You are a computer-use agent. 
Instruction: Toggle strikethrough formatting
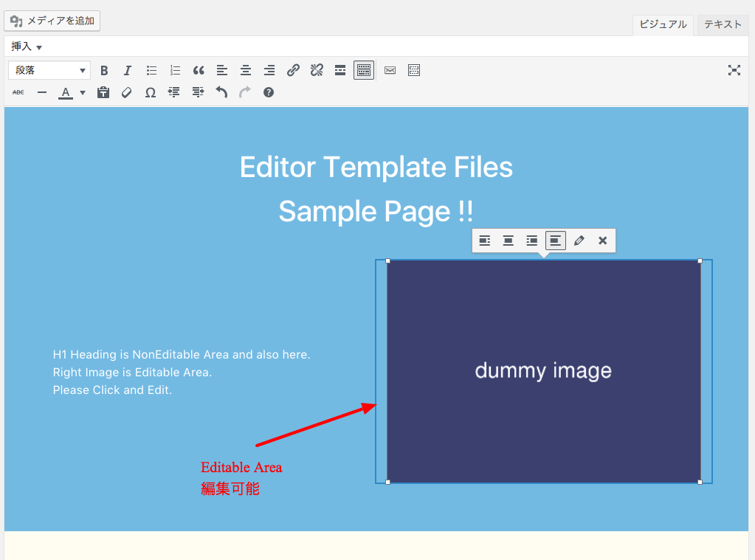point(18,92)
